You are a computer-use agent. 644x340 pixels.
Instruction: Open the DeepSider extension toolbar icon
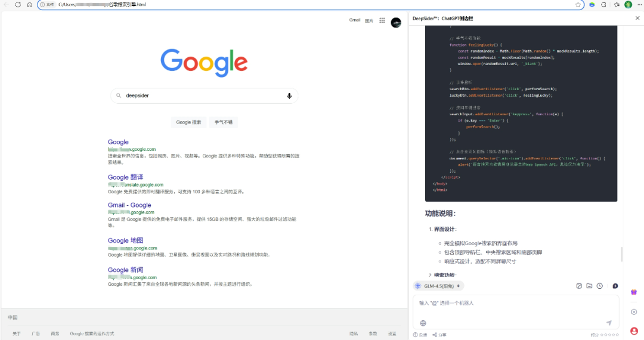[x=592, y=5]
